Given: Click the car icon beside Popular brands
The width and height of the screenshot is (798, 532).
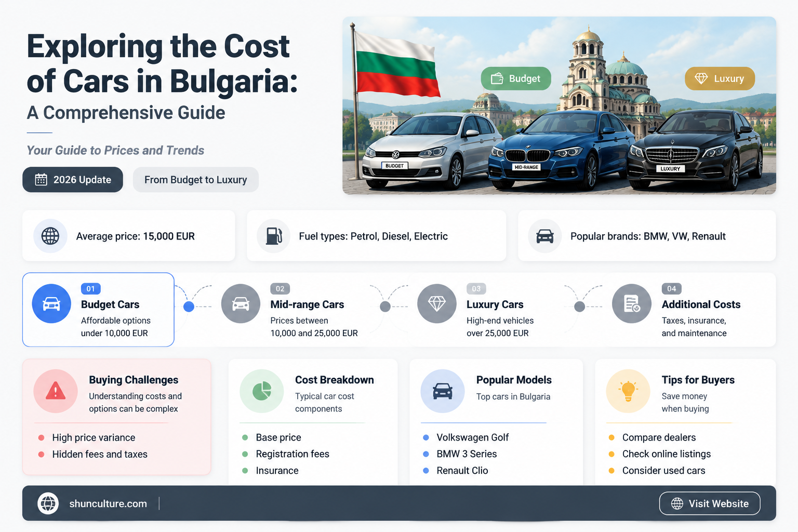Looking at the screenshot, I should (545, 236).
